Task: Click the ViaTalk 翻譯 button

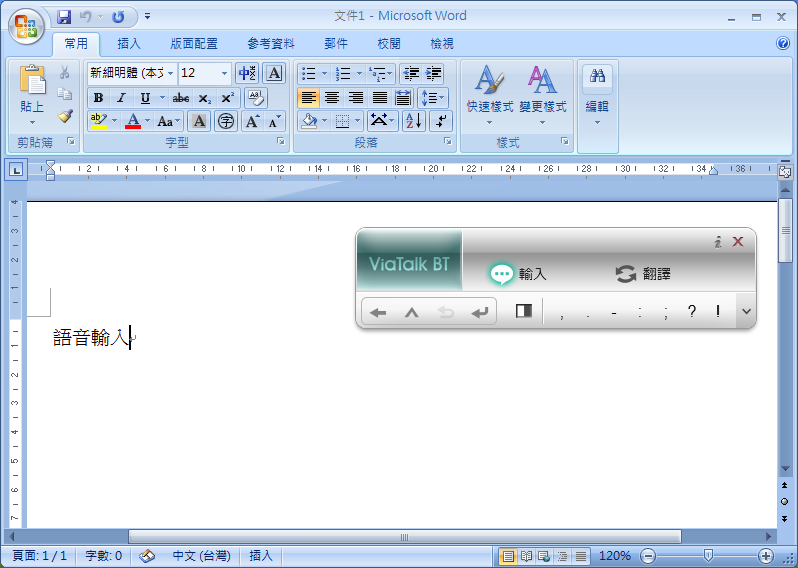Action: pos(643,274)
